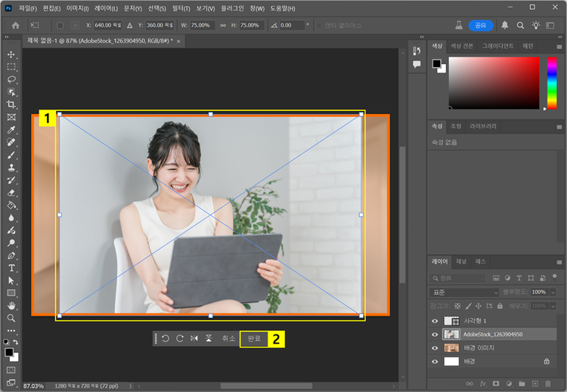Toggle the width-height link in the options bar

pyautogui.click(x=222, y=25)
